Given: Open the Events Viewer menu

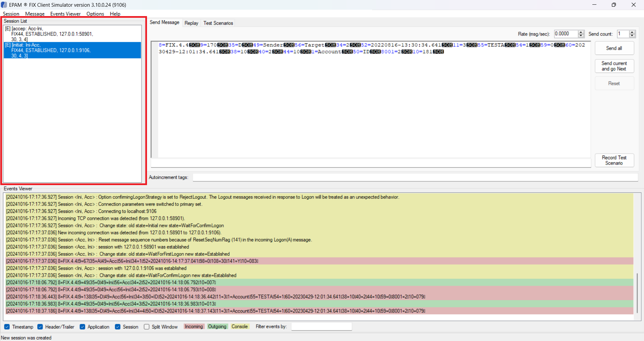Looking at the screenshot, I should point(65,14).
